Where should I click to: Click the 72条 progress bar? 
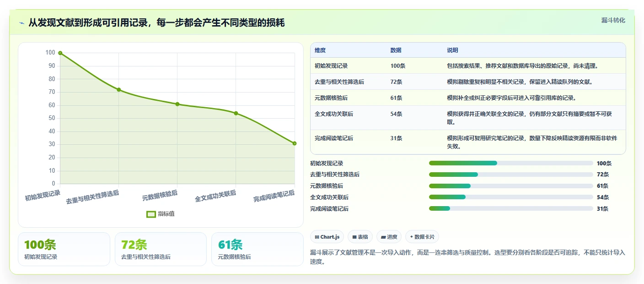511,175
